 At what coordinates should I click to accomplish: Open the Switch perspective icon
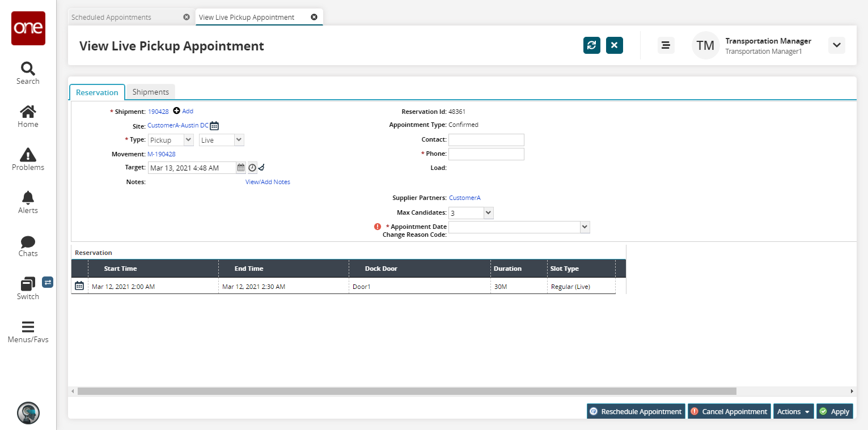point(28,289)
